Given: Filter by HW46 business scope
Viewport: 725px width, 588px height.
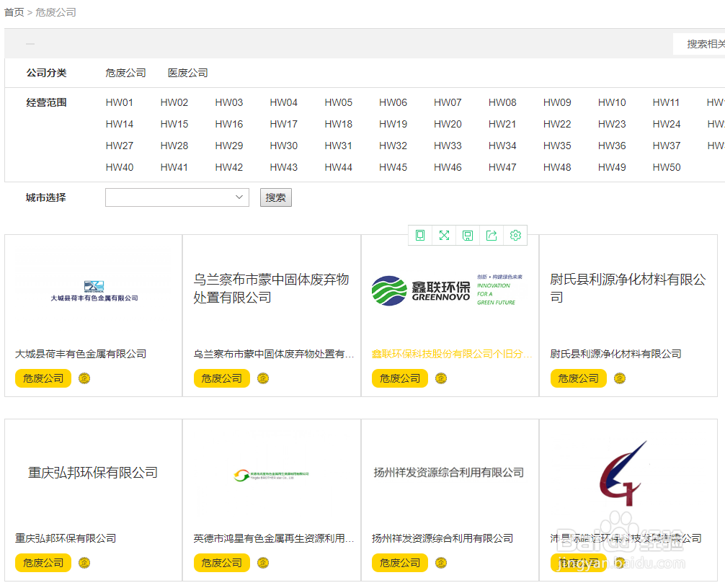Looking at the screenshot, I should [x=448, y=168].
